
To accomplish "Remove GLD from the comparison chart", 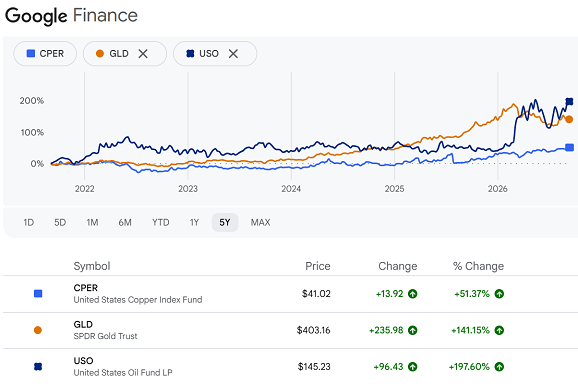I will [143, 54].
